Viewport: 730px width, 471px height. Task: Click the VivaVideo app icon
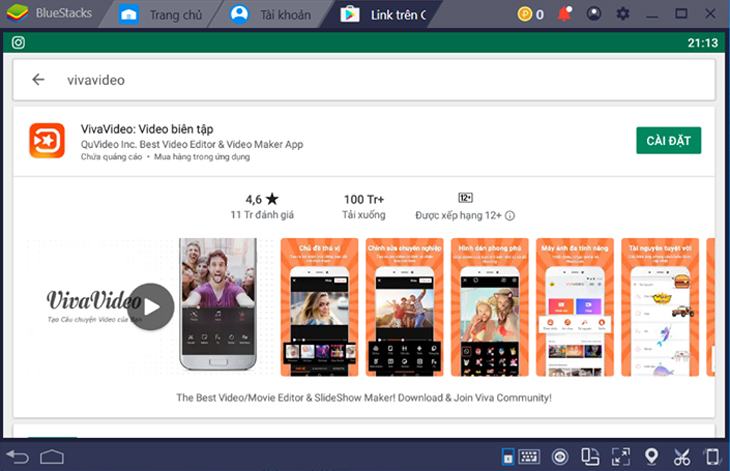pos(47,141)
